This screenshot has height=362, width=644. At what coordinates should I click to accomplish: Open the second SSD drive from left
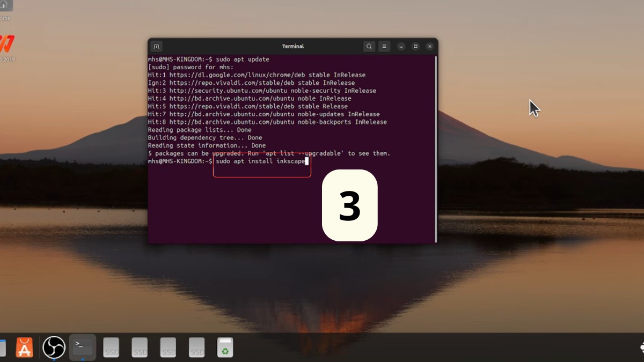click(140, 347)
